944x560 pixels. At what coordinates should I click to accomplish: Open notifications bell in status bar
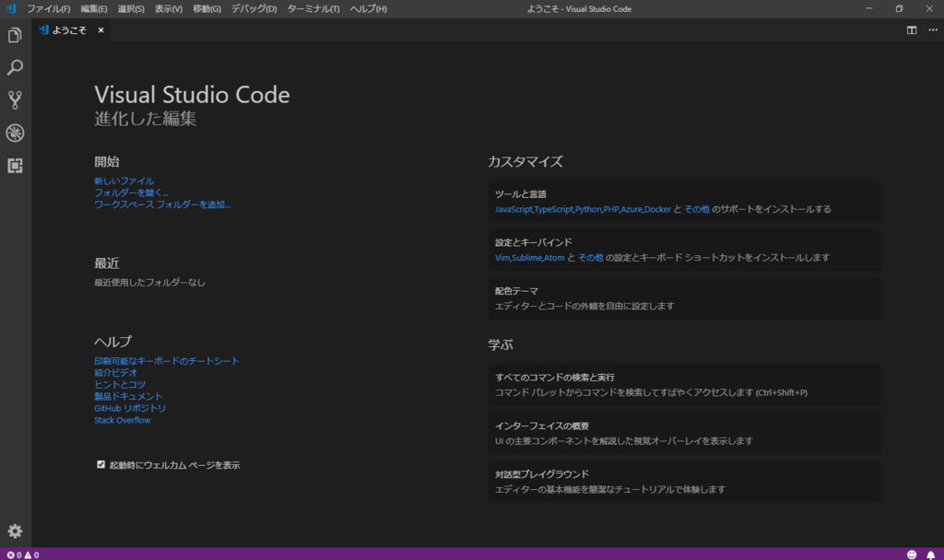point(931,554)
